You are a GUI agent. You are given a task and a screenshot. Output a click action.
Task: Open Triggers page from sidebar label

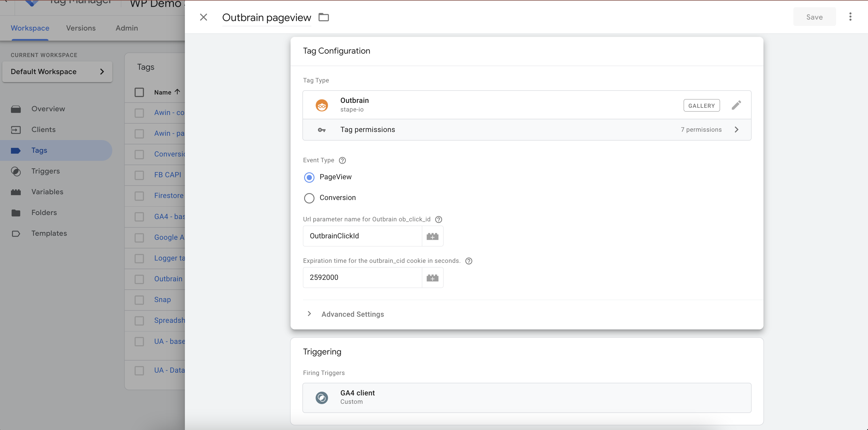(46, 171)
